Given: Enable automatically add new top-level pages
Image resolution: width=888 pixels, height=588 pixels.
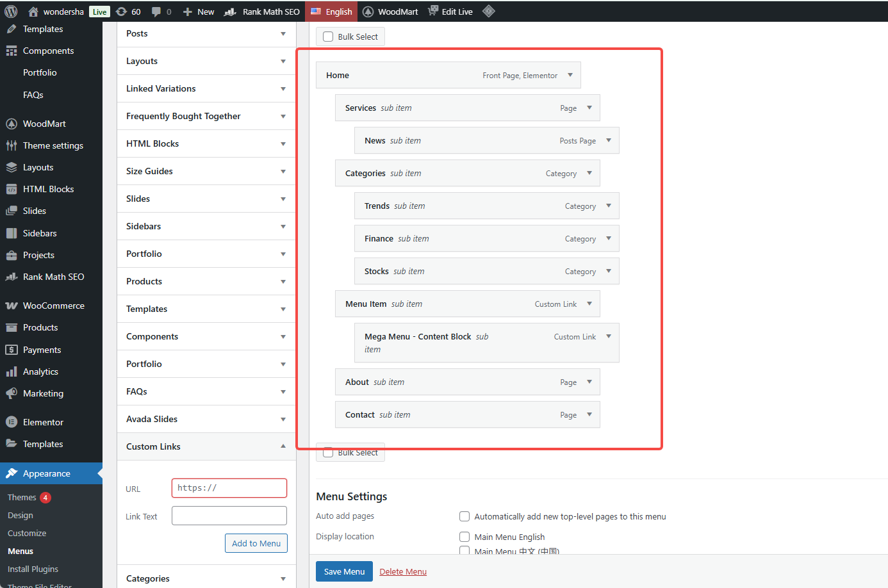Looking at the screenshot, I should (x=464, y=516).
